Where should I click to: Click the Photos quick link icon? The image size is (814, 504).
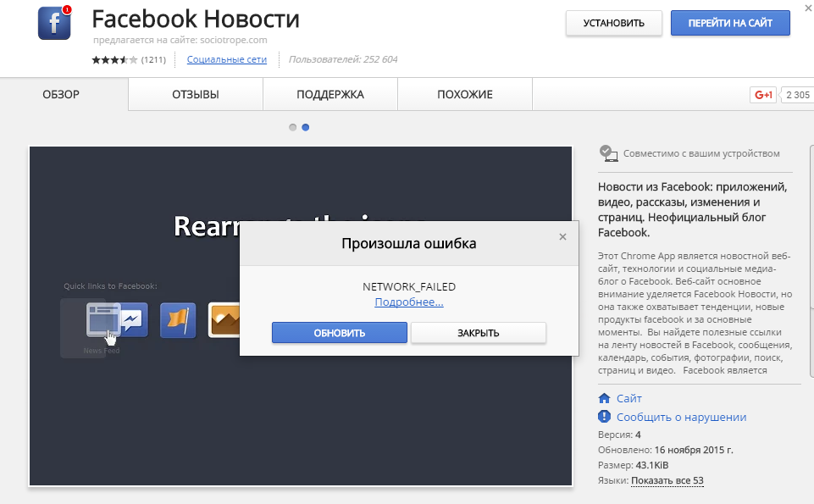224,320
